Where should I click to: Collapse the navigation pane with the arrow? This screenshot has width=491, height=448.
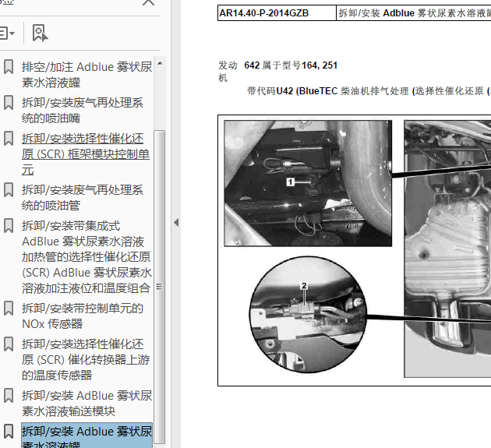tap(176, 223)
